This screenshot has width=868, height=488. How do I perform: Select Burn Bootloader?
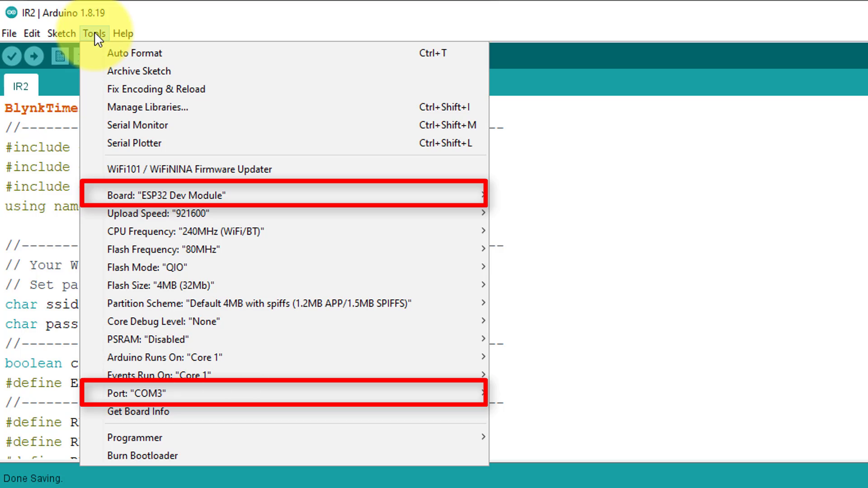[284, 455]
